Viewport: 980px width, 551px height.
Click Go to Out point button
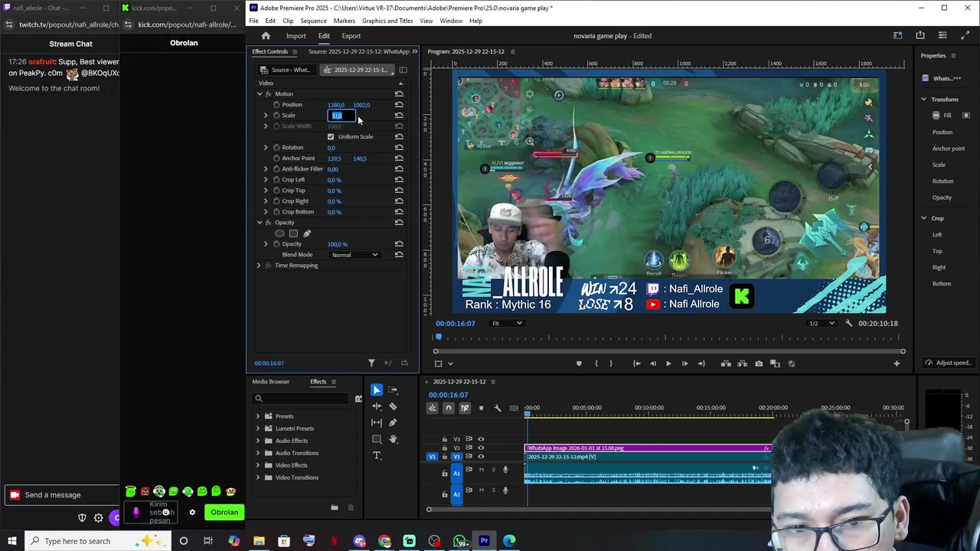click(x=701, y=364)
